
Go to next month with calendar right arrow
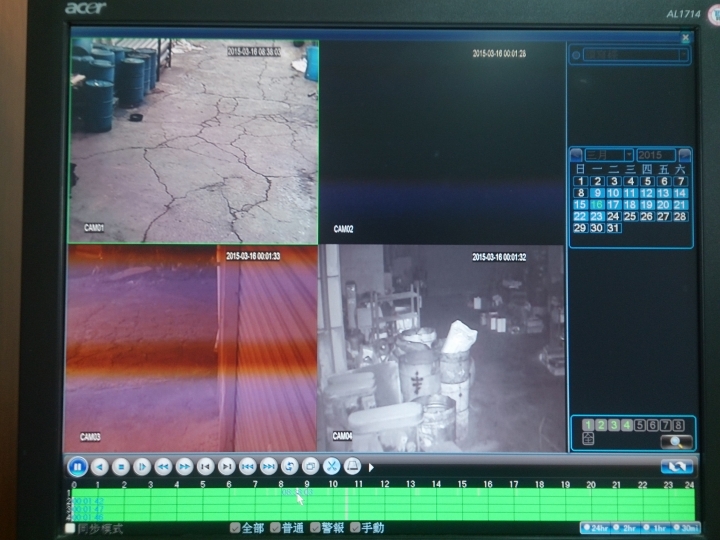[x=685, y=155]
